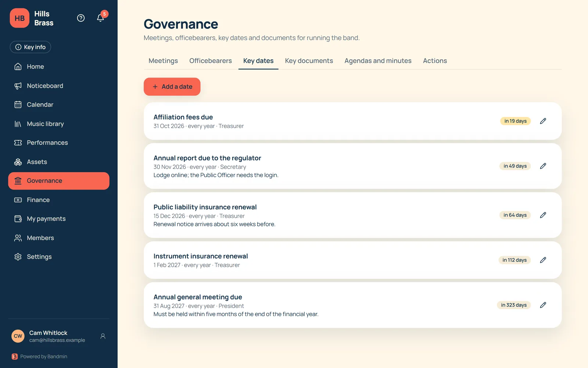Screen dimensions: 588x368
Task: Click 'Instrument insurance renewal' title
Action: click(x=201, y=256)
